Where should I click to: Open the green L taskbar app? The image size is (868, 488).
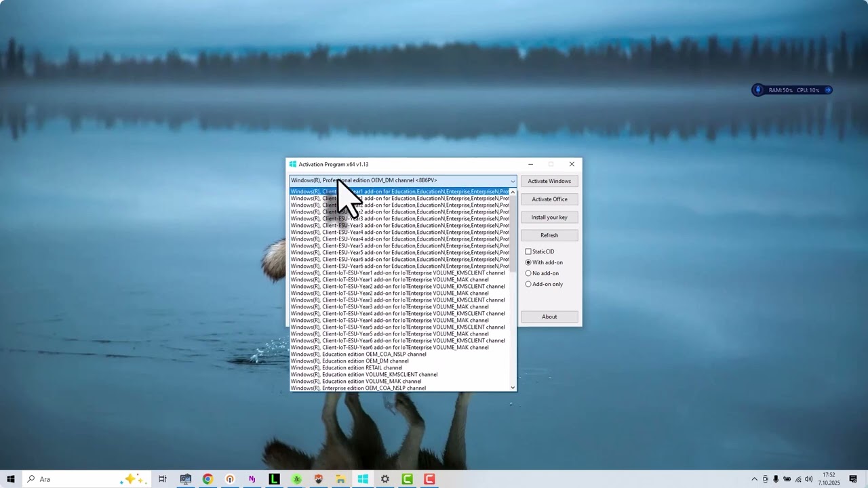(x=274, y=479)
